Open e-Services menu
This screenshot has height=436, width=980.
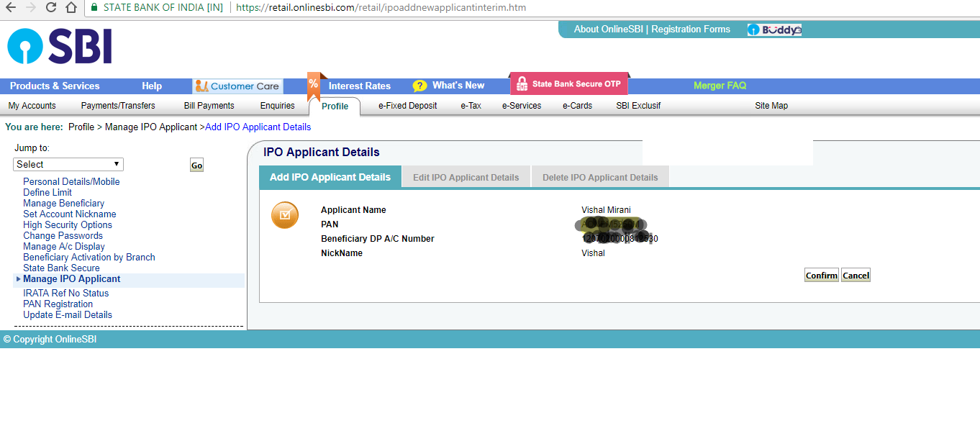[x=522, y=106]
